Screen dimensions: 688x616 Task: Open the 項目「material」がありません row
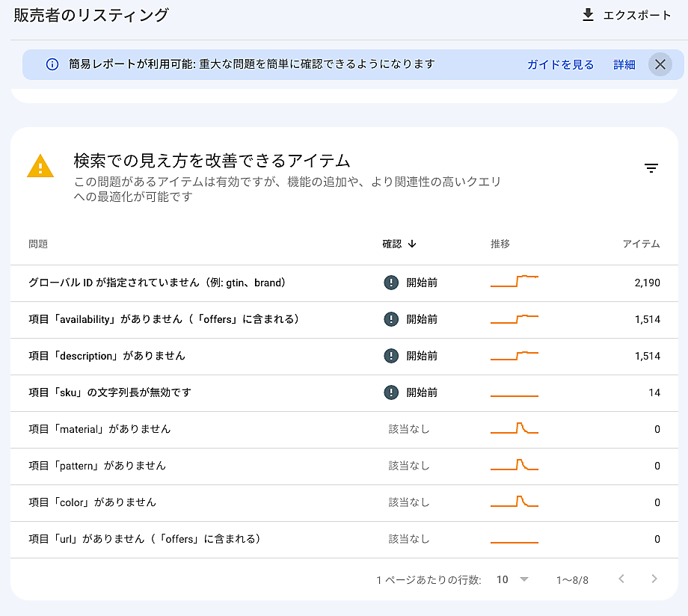pos(99,429)
